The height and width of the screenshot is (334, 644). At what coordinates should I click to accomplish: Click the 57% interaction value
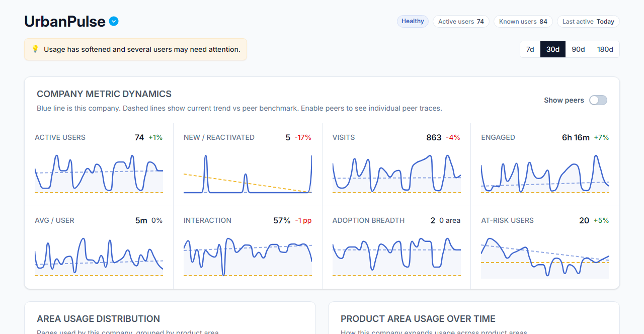point(282,220)
